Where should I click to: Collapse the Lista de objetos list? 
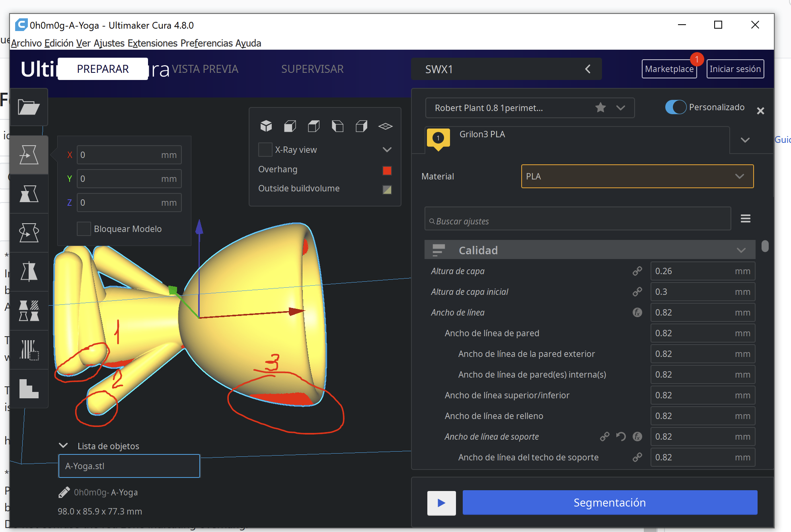63,446
